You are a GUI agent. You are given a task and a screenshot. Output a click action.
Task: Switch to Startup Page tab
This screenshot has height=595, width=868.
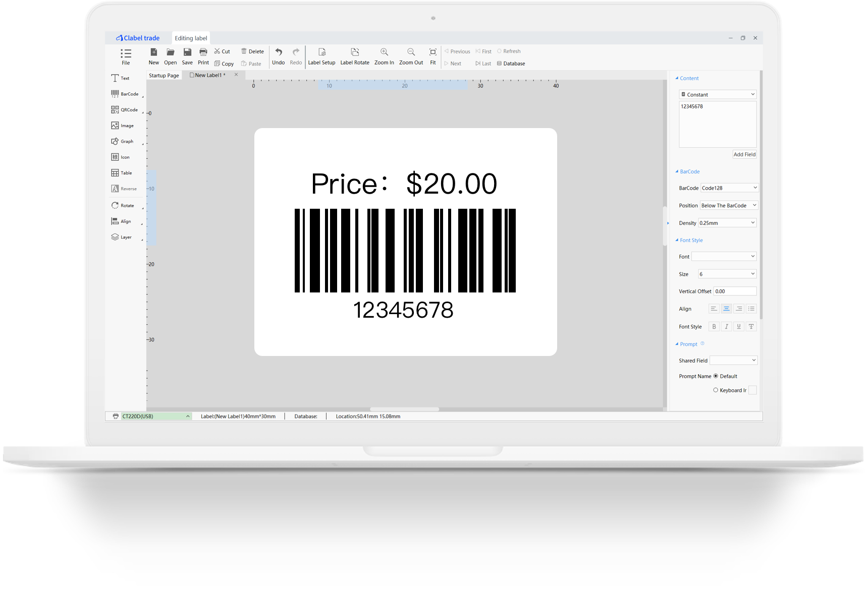(164, 75)
